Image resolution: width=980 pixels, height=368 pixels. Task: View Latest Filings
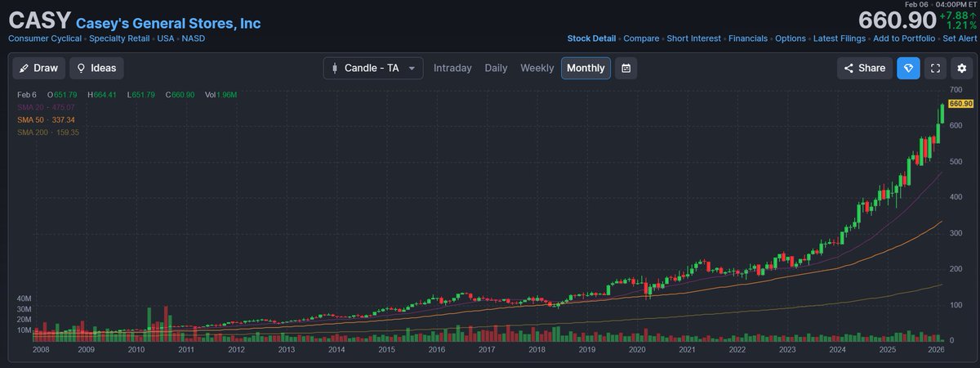pos(841,38)
